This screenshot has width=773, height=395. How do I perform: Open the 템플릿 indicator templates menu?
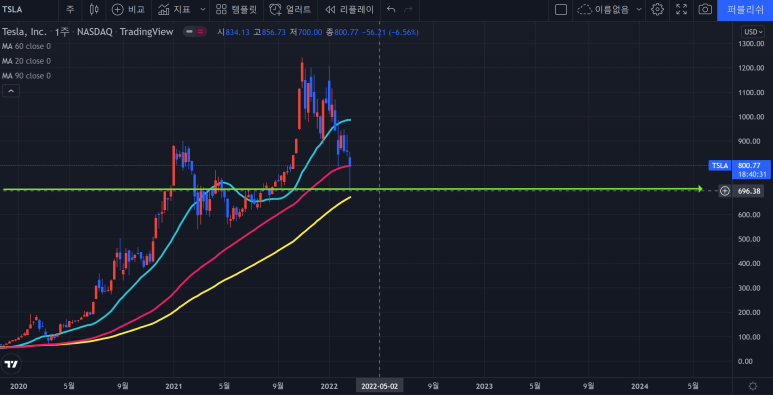237,9
